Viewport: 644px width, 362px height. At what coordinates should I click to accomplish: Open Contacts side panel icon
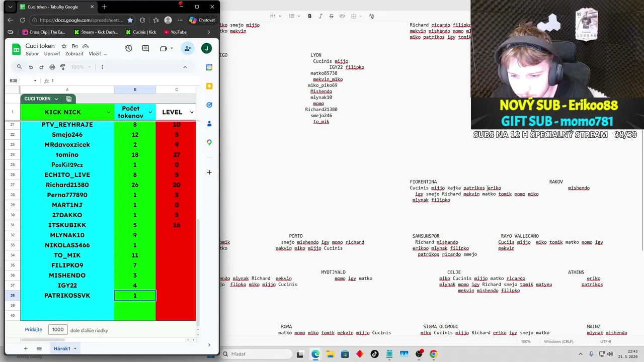pos(209,124)
